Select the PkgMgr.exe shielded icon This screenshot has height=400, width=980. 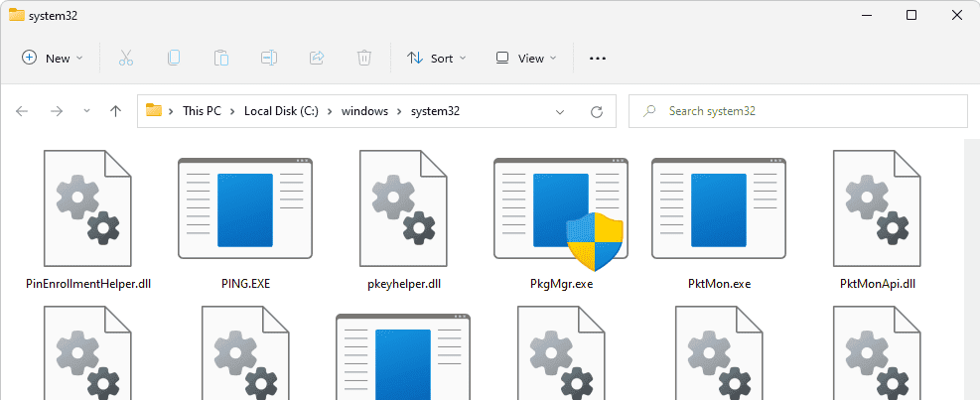[561, 212]
